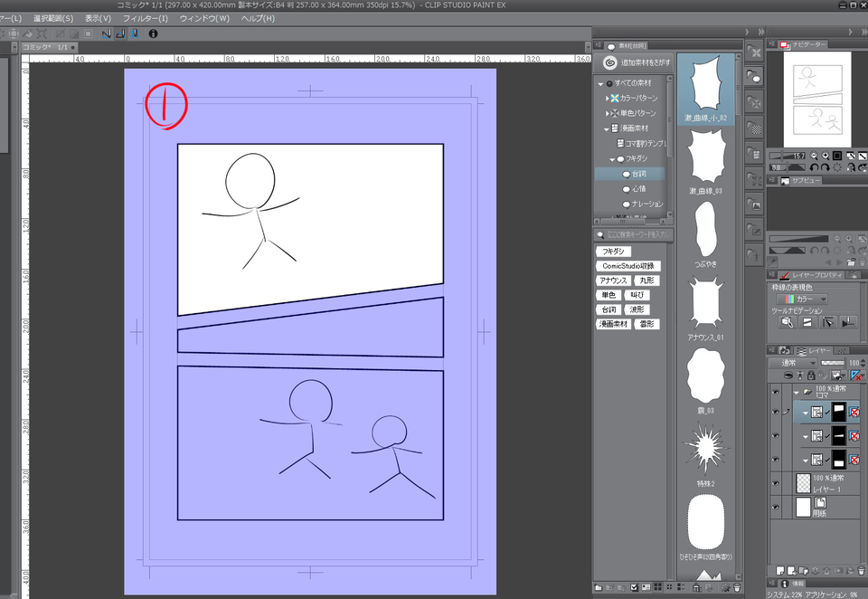Click the object tool navigation icon
868x599 pixels.
pyautogui.click(x=788, y=322)
